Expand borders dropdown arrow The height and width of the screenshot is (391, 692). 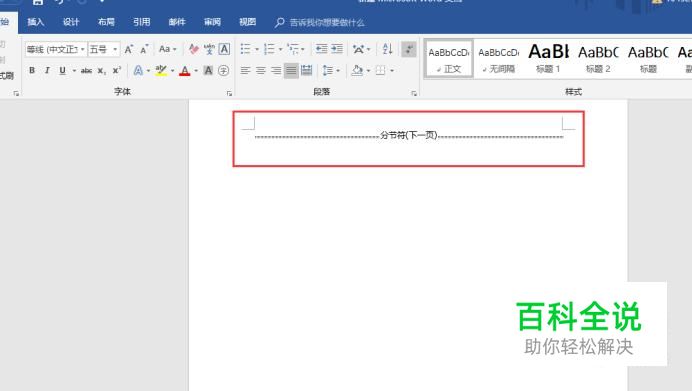pyautogui.click(x=392, y=71)
